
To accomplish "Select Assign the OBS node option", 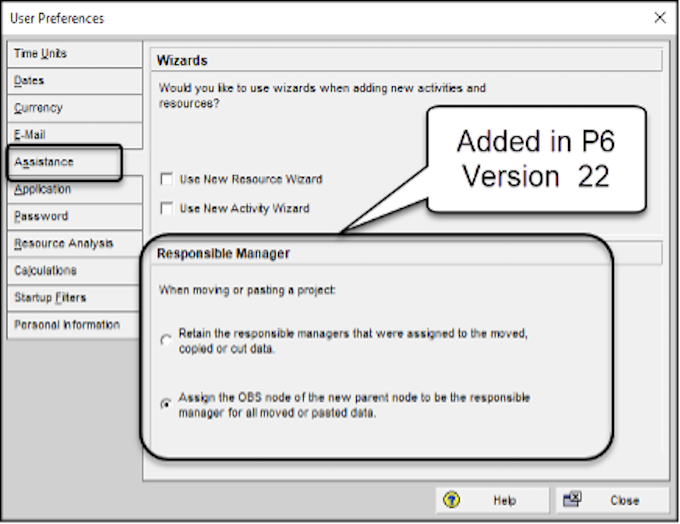I will pos(166,404).
